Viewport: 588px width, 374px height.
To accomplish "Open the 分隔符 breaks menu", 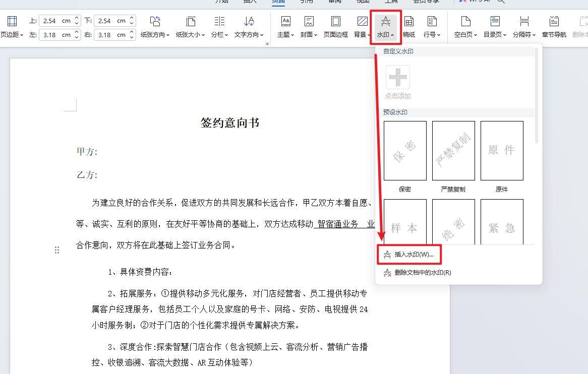I will coord(524,26).
